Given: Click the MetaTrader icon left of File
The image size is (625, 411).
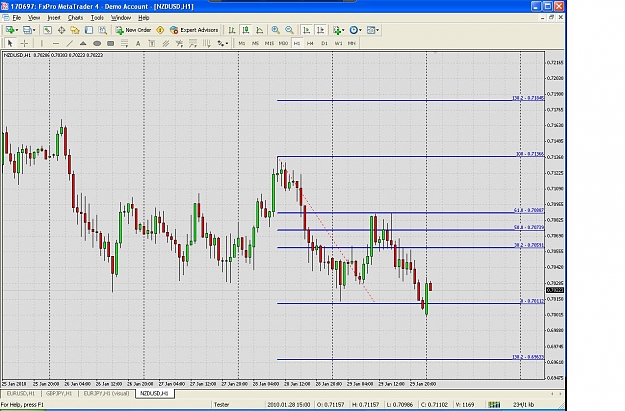Looking at the screenshot, I should tap(6, 18).
